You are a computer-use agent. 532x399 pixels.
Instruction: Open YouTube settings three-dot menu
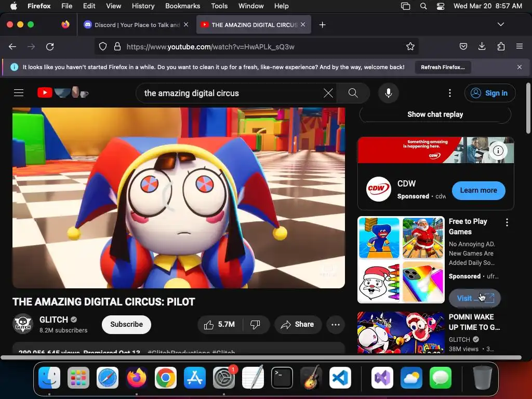pos(450,93)
